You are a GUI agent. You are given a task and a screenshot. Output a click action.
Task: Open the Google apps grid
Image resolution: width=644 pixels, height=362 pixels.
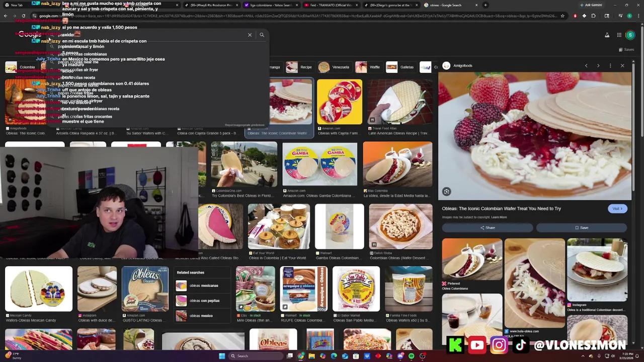click(x=619, y=35)
